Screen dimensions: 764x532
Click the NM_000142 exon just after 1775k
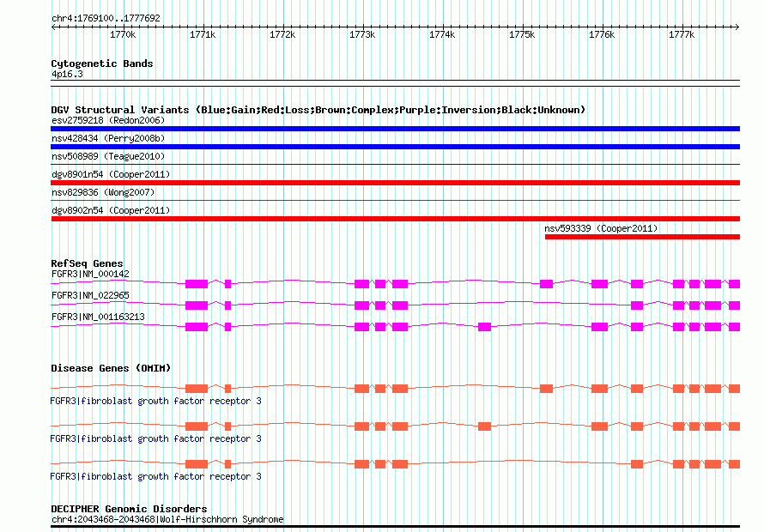546,284
